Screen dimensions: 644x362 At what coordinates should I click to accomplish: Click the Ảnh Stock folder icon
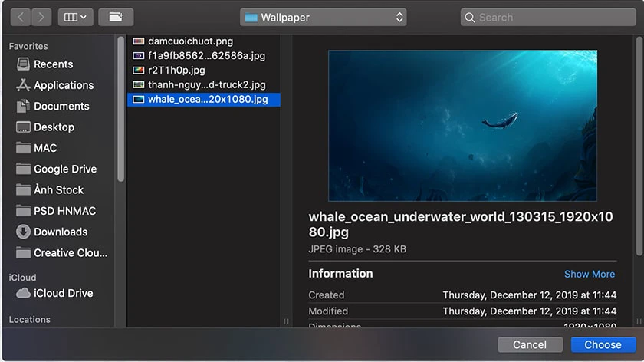pos(23,189)
